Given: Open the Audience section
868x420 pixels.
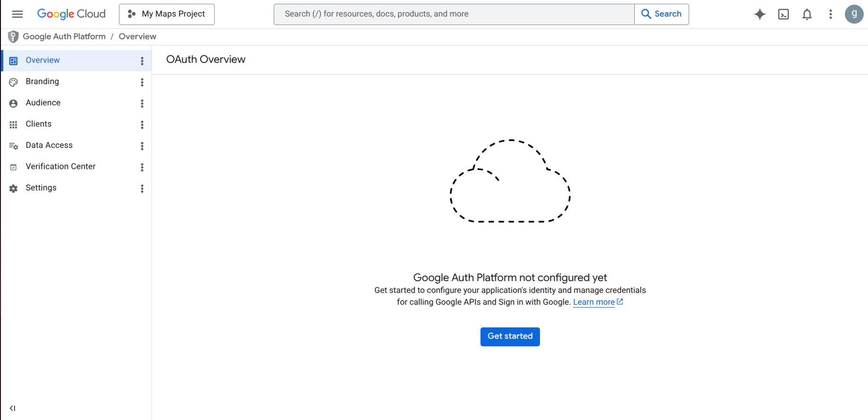Looking at the screenshot, I should point(76,103).
